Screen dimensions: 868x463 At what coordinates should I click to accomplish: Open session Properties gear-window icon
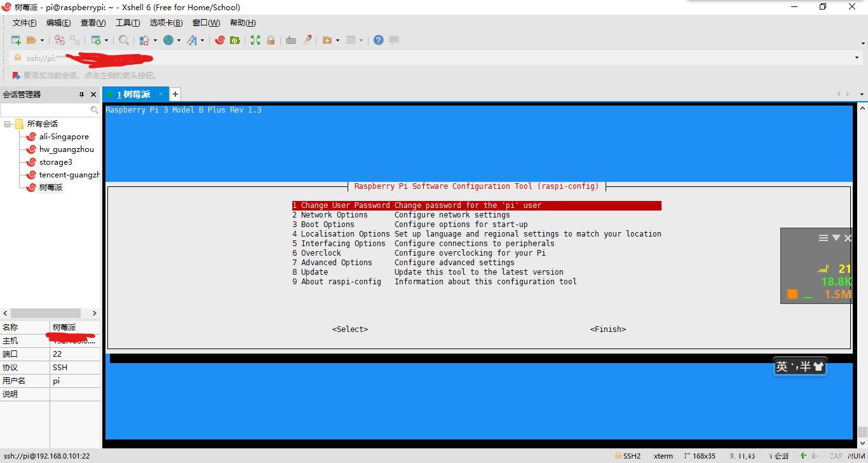(96, 40)
